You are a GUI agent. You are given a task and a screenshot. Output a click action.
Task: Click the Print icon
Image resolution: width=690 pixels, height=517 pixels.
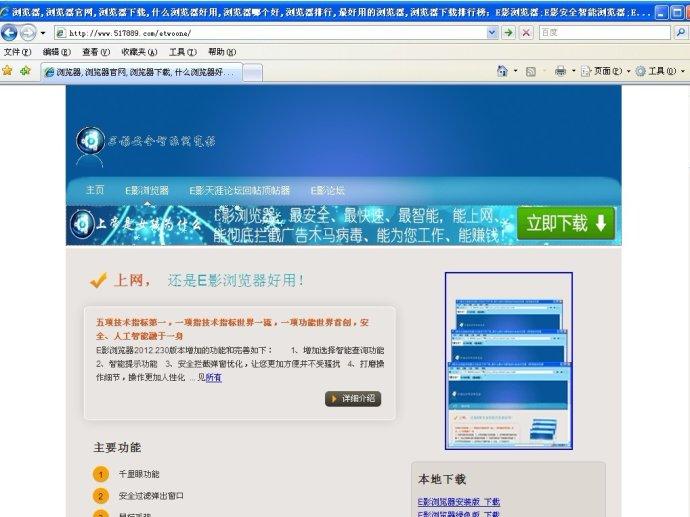tap(560, 71)
